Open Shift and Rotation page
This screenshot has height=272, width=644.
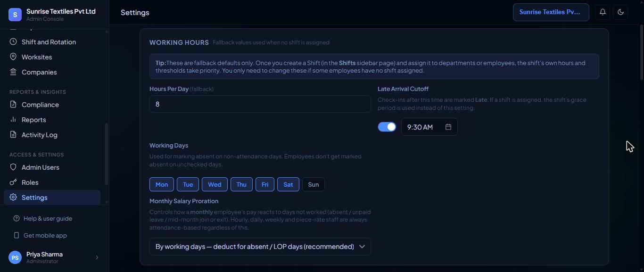click(52, 42)
